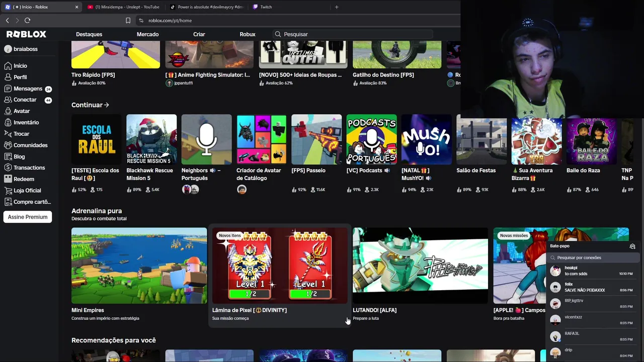Open the Redeem icon in sidebar
The image size is (644, 362).
(8, 179)
